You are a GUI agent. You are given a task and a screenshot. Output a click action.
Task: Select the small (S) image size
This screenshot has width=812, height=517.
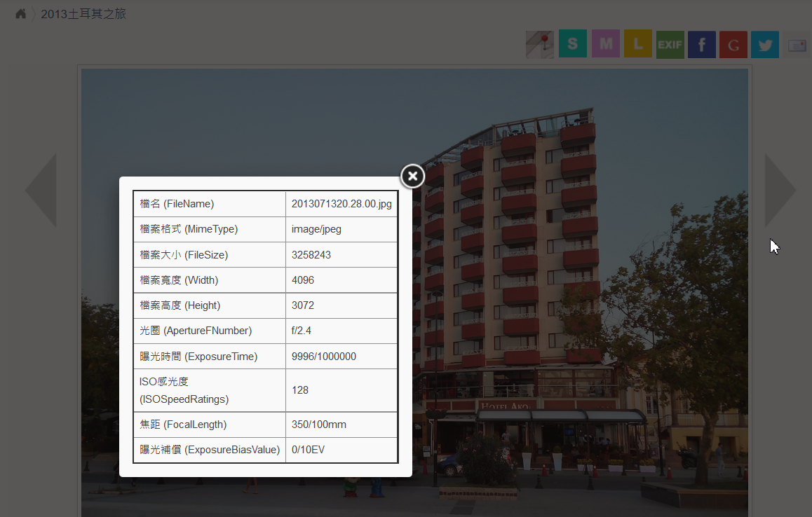572,44
